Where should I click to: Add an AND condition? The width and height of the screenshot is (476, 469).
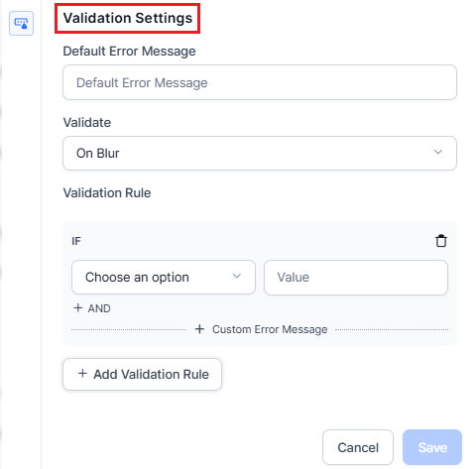click(x=92, y=308)
